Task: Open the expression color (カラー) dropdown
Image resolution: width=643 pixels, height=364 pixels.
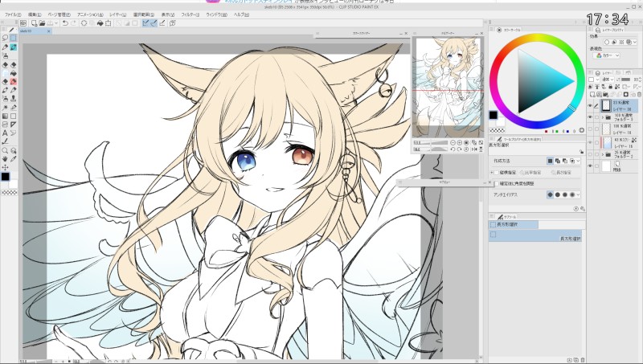Action: [x=608, y=55]
